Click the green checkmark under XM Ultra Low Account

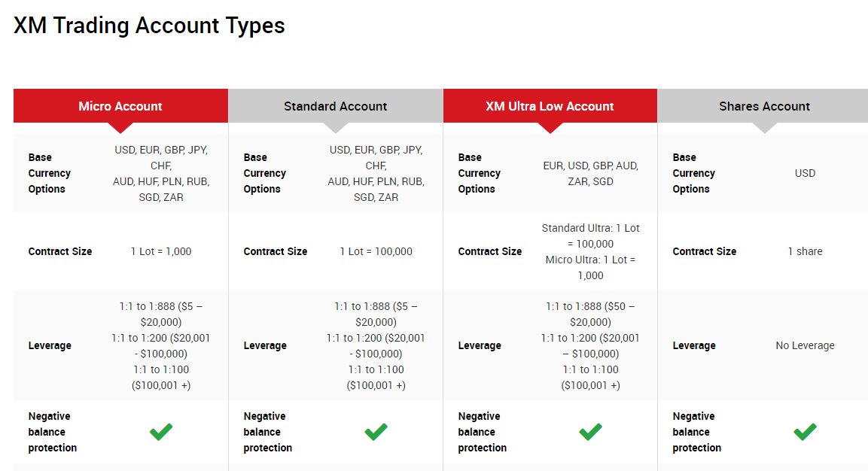591,432
